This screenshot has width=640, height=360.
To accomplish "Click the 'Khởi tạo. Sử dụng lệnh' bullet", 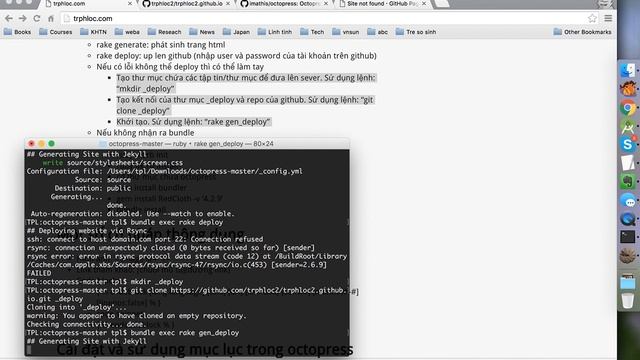I will (193, 122).
